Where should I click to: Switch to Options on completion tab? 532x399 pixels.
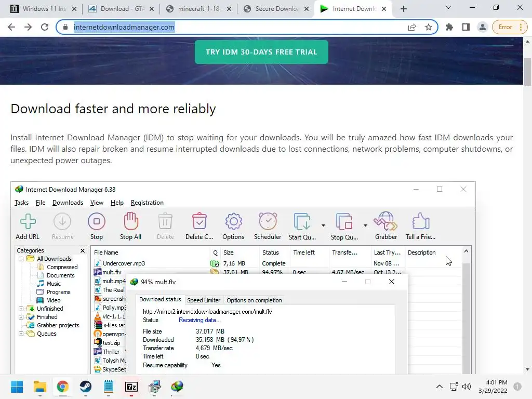pos(254,300)
